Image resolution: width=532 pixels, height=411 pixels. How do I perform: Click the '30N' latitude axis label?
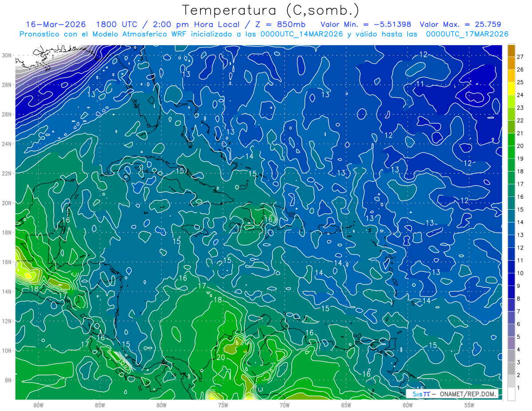tap(7, 55)
